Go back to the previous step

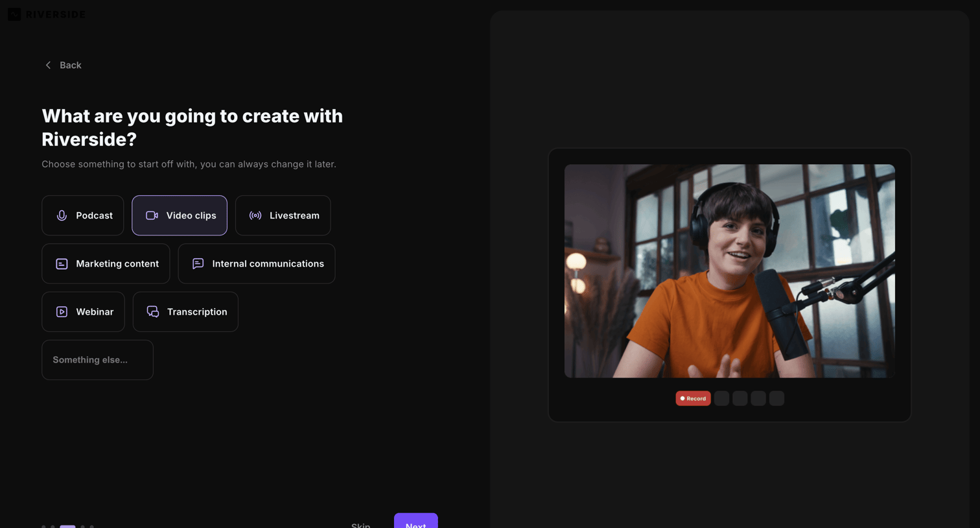pyautogui.click(x=63, y=65)
